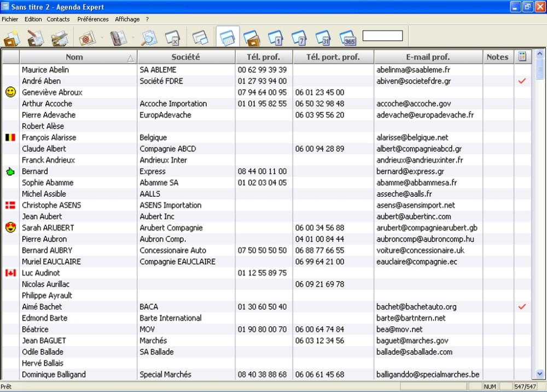Image resolution: width=547 pixels, height=392 pixels.
Task: Click the new contact folder-with-star icon
Action: pos(12,38)
